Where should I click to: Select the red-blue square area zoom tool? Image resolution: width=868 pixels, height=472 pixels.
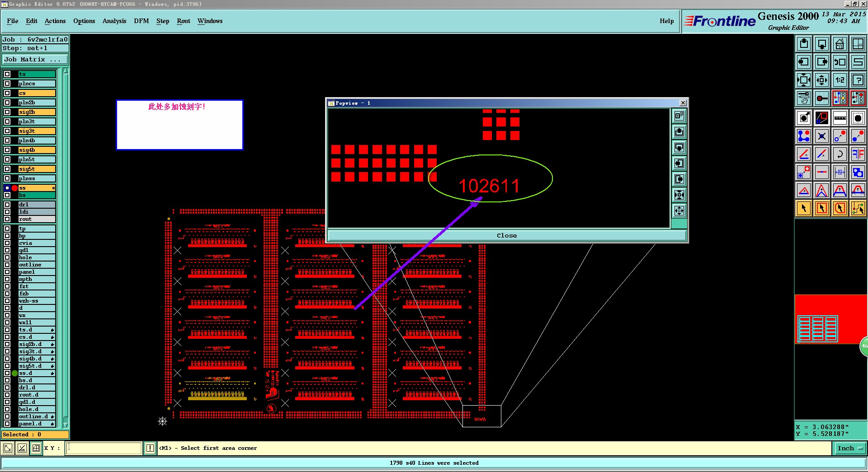point(822,118)
